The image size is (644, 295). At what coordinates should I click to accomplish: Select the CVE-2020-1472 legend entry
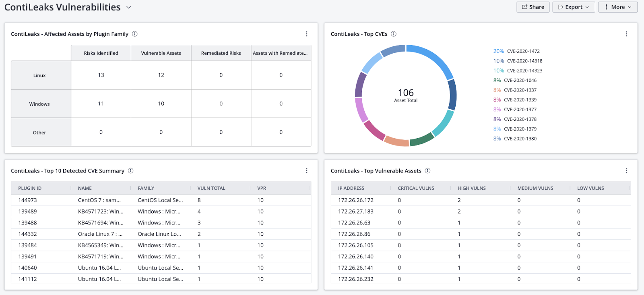pyautogui.click(x=516, y=51)
